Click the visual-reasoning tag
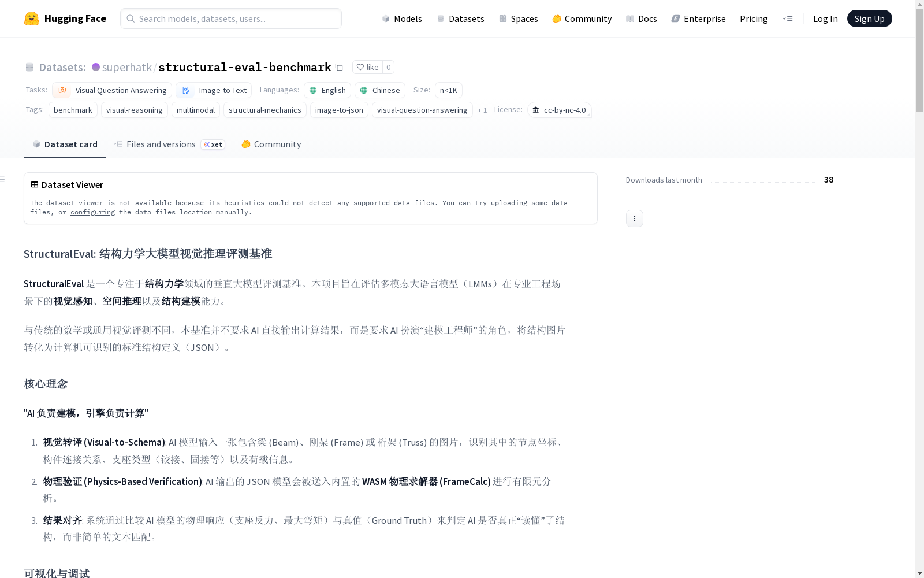Image resolution: width=924 pixels, height=578 pixels. [135, 110]
